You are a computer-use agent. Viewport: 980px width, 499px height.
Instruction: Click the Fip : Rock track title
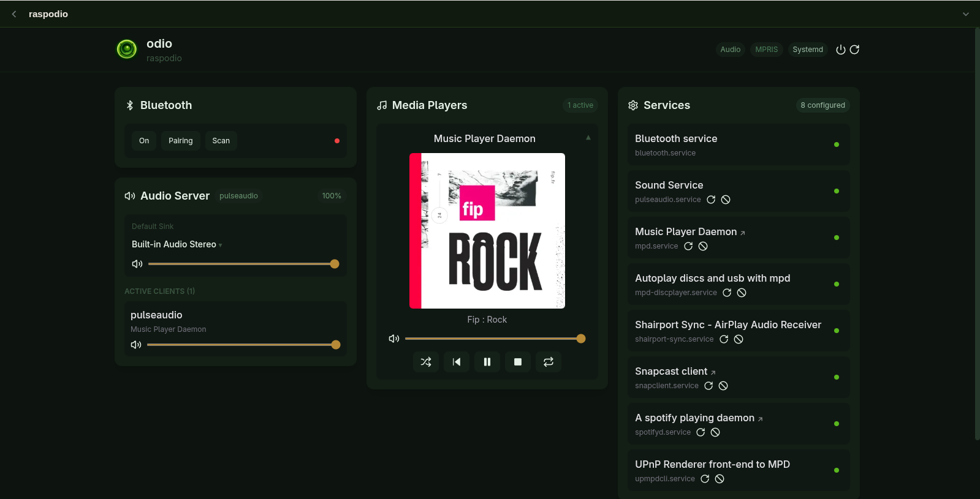coord(487,320)
